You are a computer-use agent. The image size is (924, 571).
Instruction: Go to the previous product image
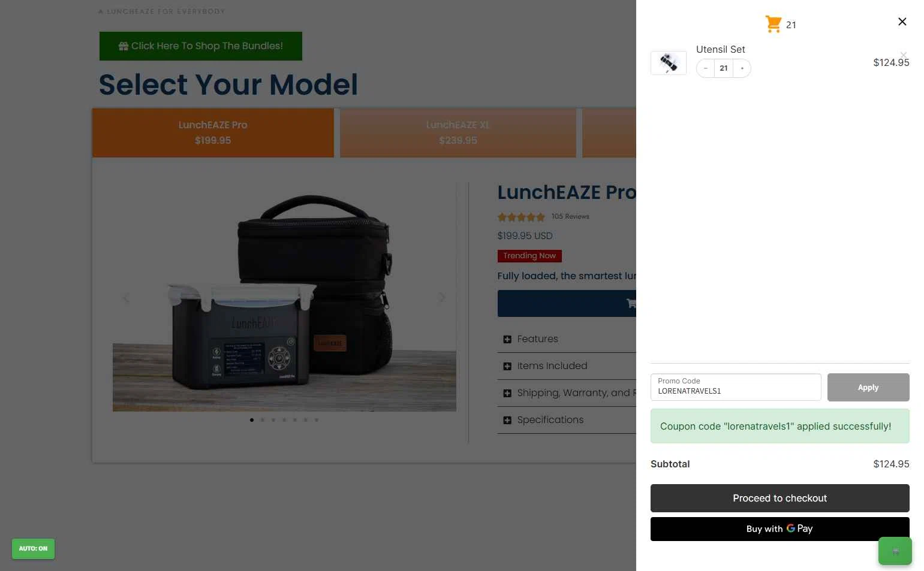tap(126, 298)
